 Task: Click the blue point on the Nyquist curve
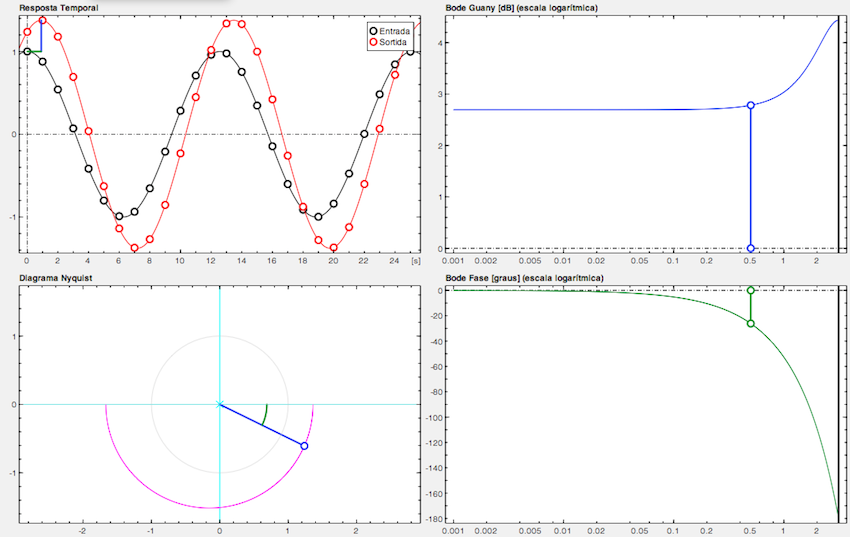pos(304,446)
